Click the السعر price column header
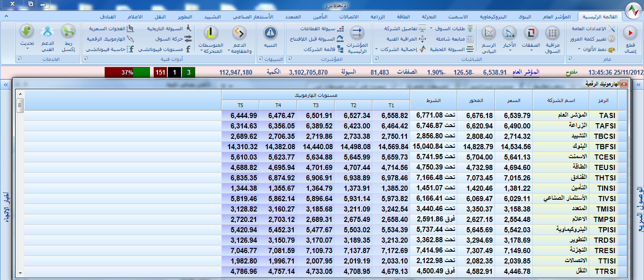This screenshot has height=280, width=644. [x=513, y=100]
